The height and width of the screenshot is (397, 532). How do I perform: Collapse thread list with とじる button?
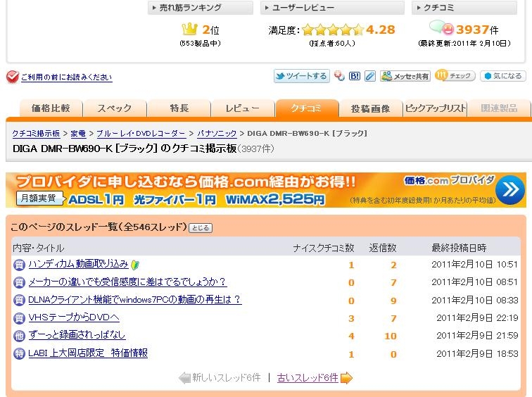[x=201, y=227]
